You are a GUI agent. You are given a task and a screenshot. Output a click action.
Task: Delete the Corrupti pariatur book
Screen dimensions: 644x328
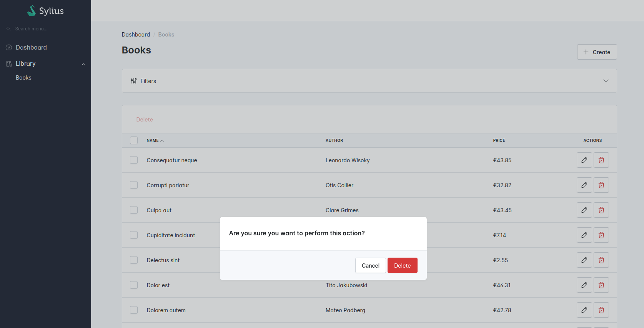pyautogui.click(x=601, y=185)
